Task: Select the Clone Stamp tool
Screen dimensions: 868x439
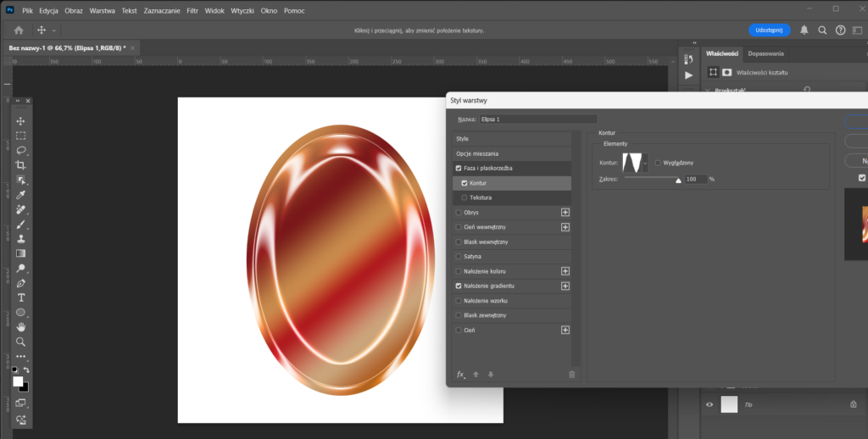Action: (x=20, y=239)
